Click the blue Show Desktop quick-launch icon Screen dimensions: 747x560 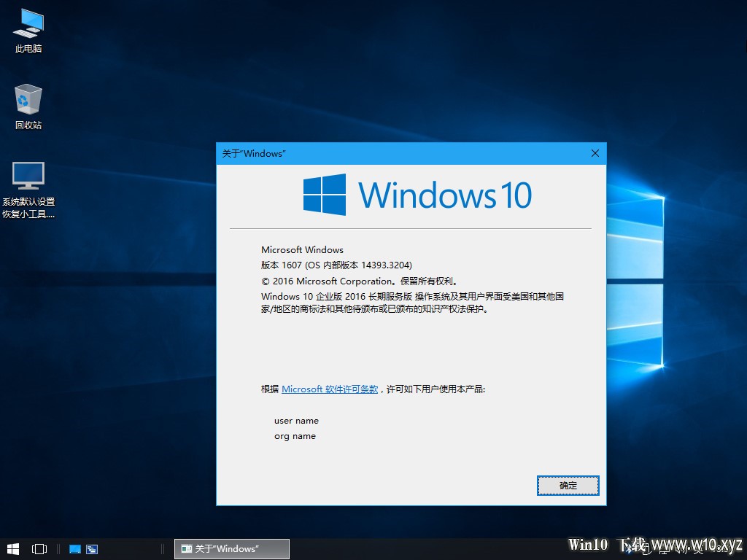(74, 549)
